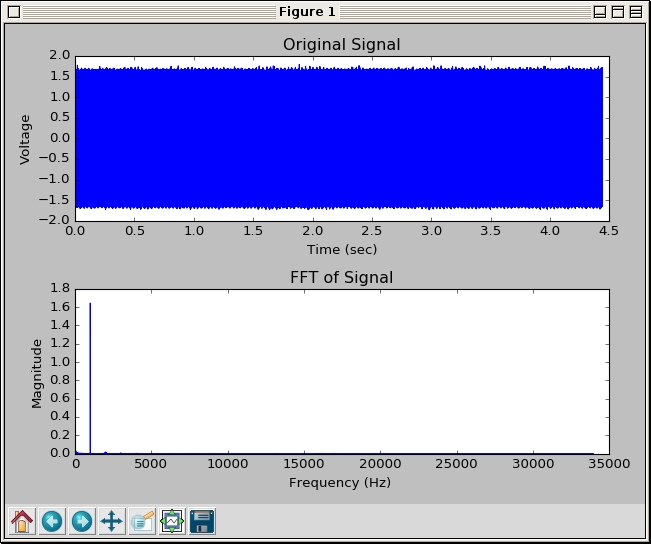Click the −2.0 tick label on voltage axis
651x544 pixels.
pos(54,220)
